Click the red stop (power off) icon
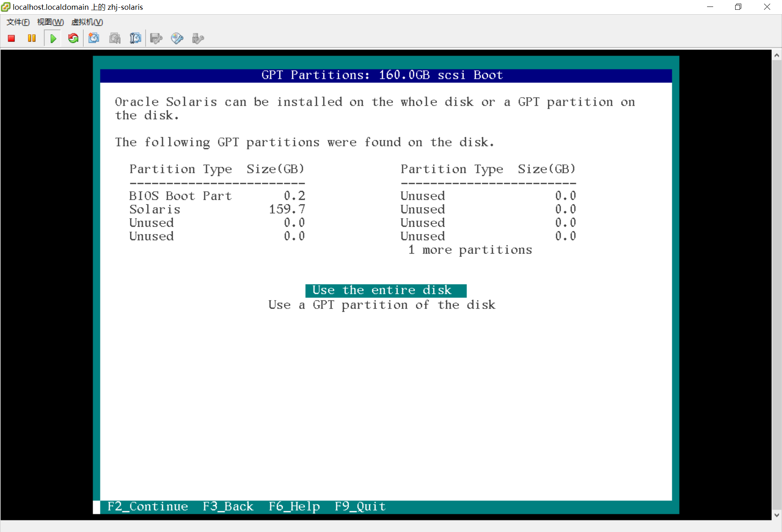Image resolution: width=782 pixels, height=532 pixels. (x=11, y=38)
